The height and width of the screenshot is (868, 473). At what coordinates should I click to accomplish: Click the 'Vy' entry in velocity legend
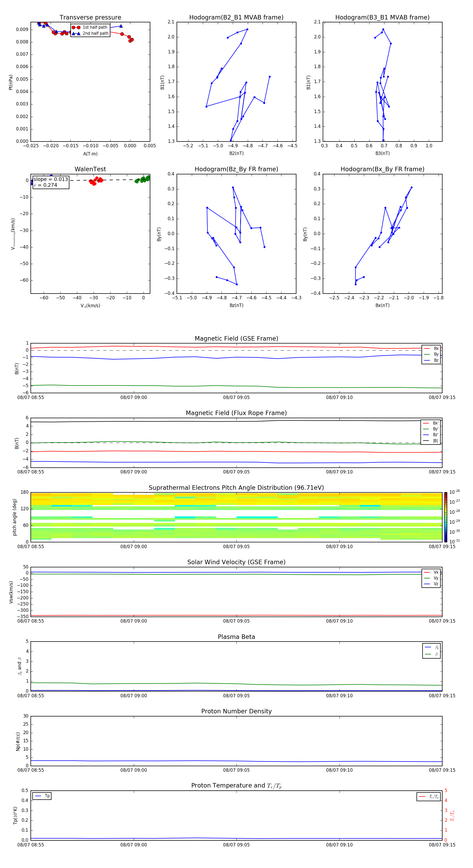point(431,578)
